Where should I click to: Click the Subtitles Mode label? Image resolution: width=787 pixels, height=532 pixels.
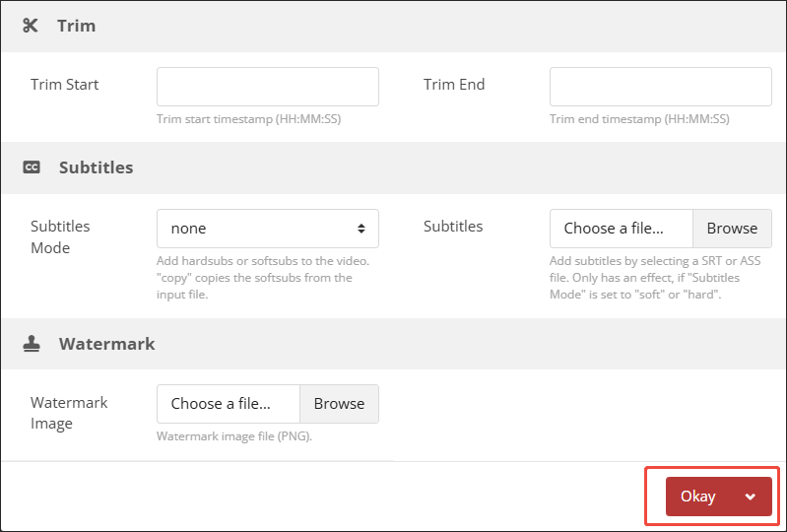(x=60, y=236)
